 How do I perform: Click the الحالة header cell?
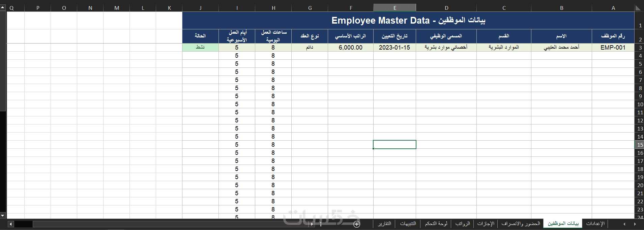(x=200, y=36)
